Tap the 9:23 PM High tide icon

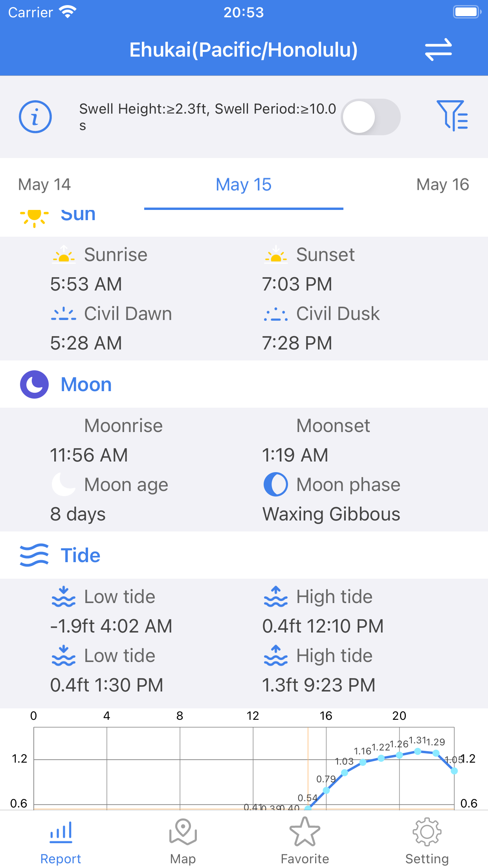276,655
